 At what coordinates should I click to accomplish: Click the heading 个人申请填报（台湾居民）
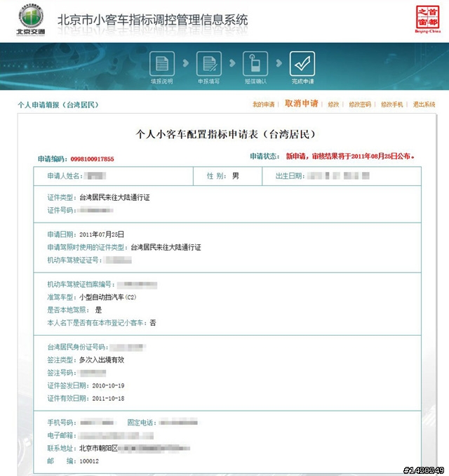(x=58, y=105)
